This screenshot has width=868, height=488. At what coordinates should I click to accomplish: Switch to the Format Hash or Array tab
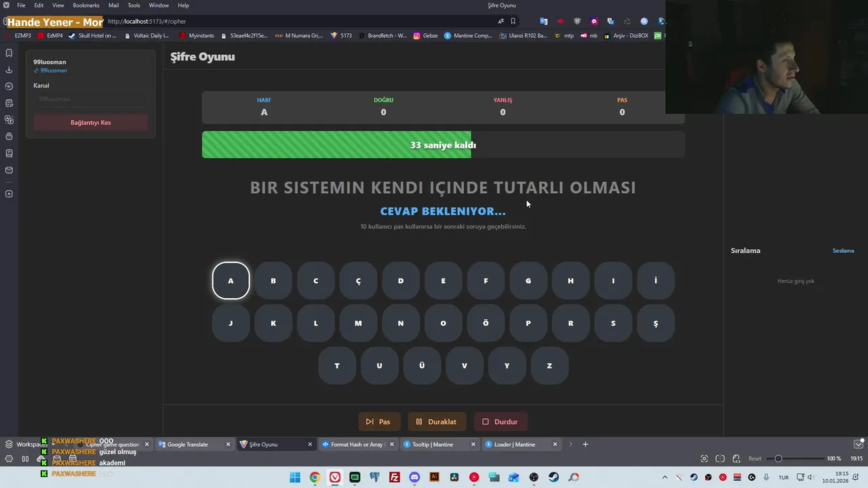(x=357, y=445)
